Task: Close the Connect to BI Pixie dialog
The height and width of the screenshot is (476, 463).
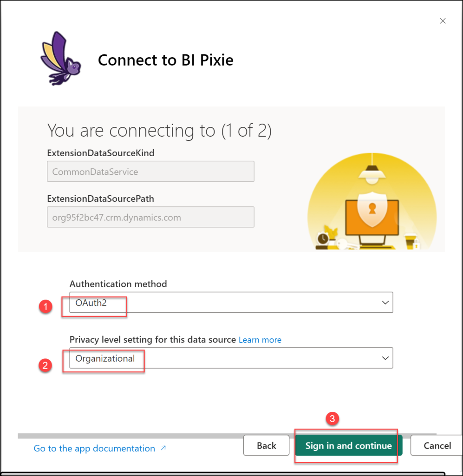Action: click(443, 21)
